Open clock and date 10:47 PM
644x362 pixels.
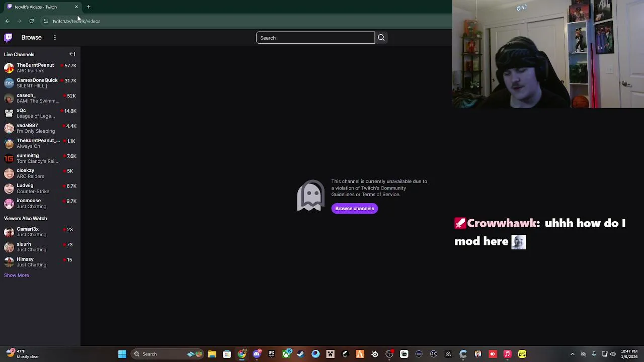pyautogui.click(x=629, y=354)
